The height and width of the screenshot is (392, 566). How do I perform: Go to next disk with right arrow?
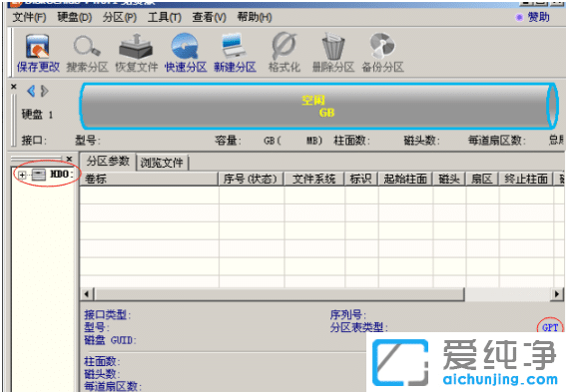coord(44,91)
